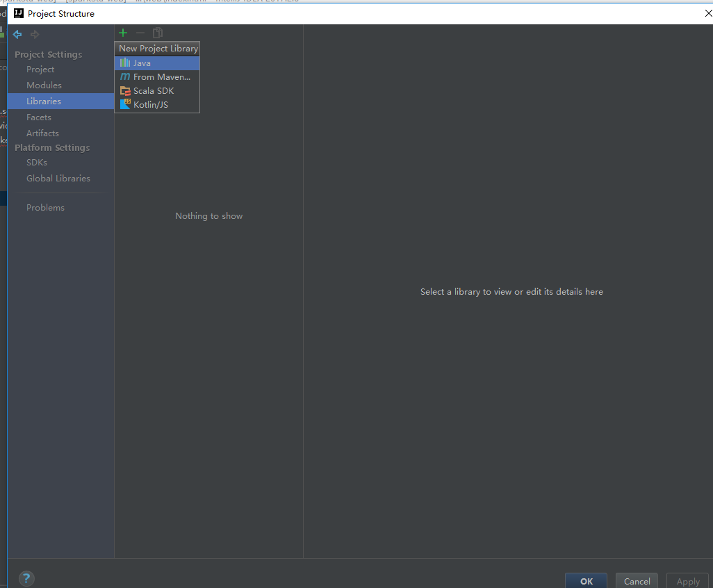The image size is (713, 588).
Task: Click the Scala SDK folder icon
Action: tap(125, 91)
